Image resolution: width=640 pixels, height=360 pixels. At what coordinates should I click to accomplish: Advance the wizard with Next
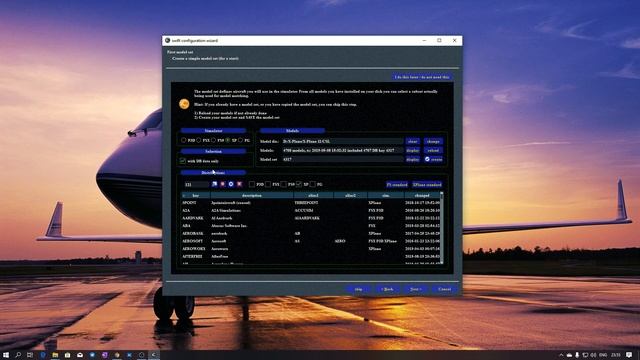click(x=415, y=289)
